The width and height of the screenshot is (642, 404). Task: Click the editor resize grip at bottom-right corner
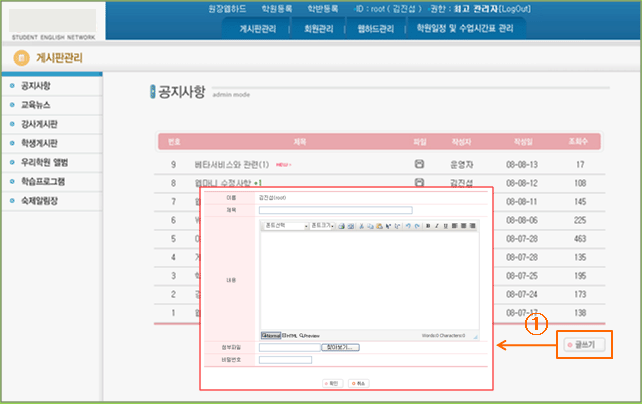pyautogui.click(x=475, y=336)
